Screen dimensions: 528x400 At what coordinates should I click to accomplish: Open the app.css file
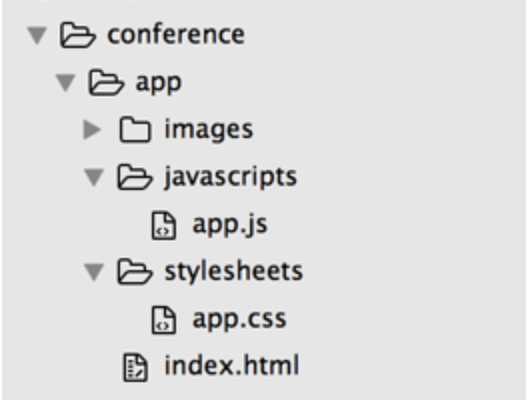click(239, 319)
